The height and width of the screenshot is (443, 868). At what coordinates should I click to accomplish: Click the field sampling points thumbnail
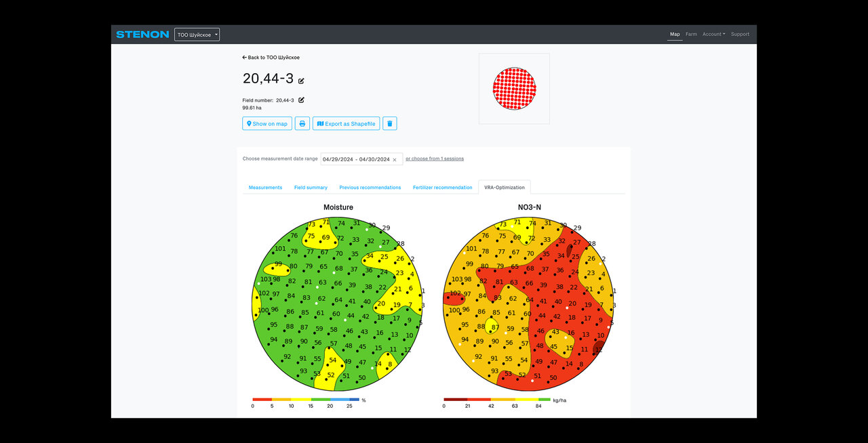[514, 89]
